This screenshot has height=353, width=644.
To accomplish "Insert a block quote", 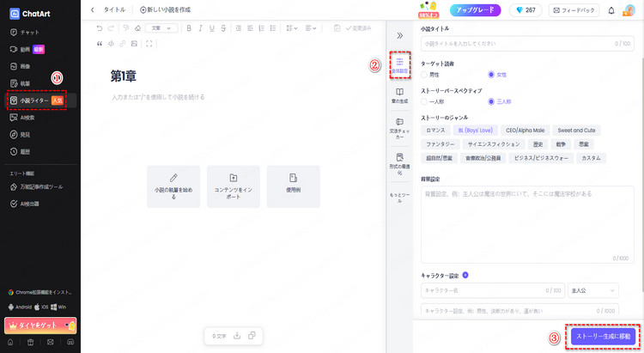I will pyautogui.click(x=100, y=44).
